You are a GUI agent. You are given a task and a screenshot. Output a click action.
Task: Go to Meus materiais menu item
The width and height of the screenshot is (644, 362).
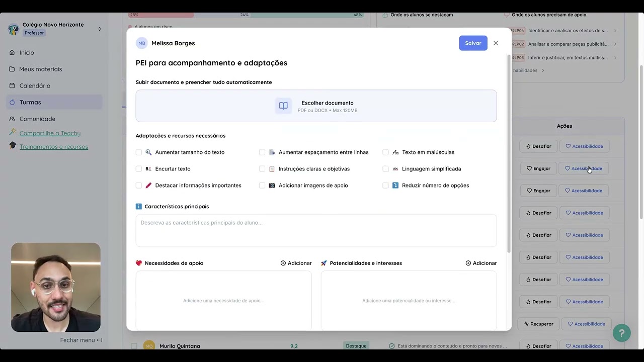(x=55, y=69)
